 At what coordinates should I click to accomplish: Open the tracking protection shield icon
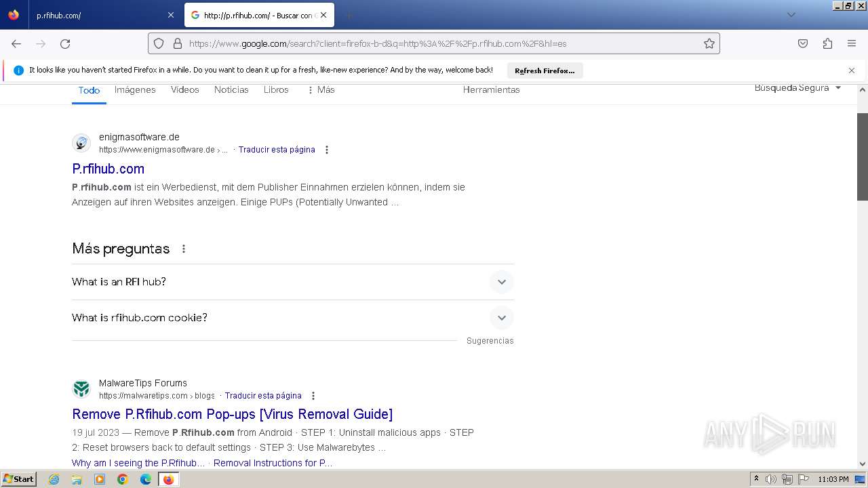coord(159,43)
